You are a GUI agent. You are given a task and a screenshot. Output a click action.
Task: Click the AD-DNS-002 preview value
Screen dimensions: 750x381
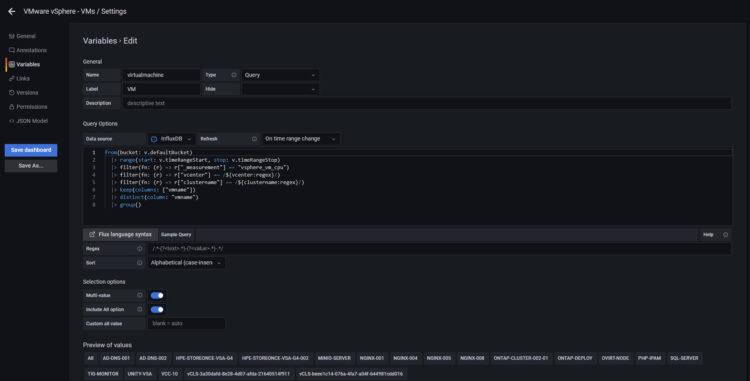pos(153,358)
